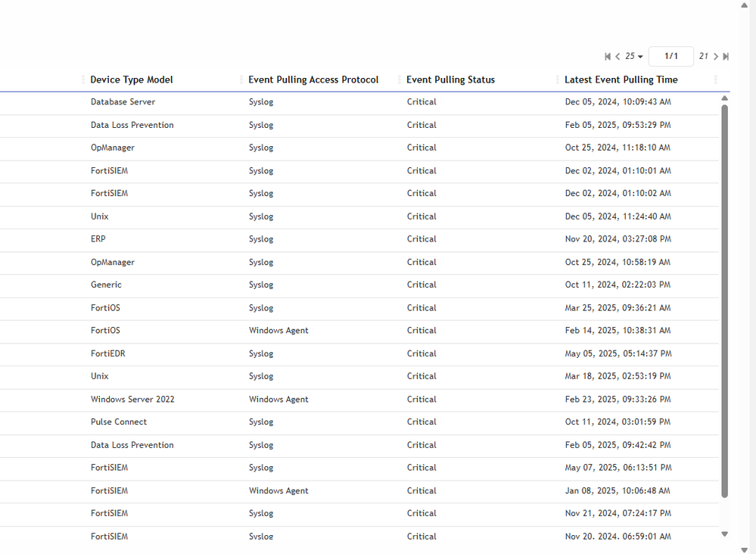Select the Windows Server 2022 row

(132, 400)
